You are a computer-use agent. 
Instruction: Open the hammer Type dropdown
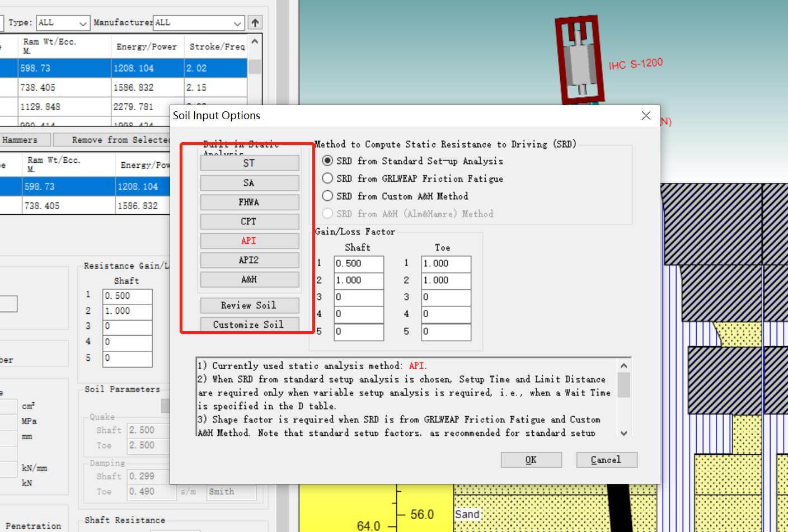[x=63, y=23]
